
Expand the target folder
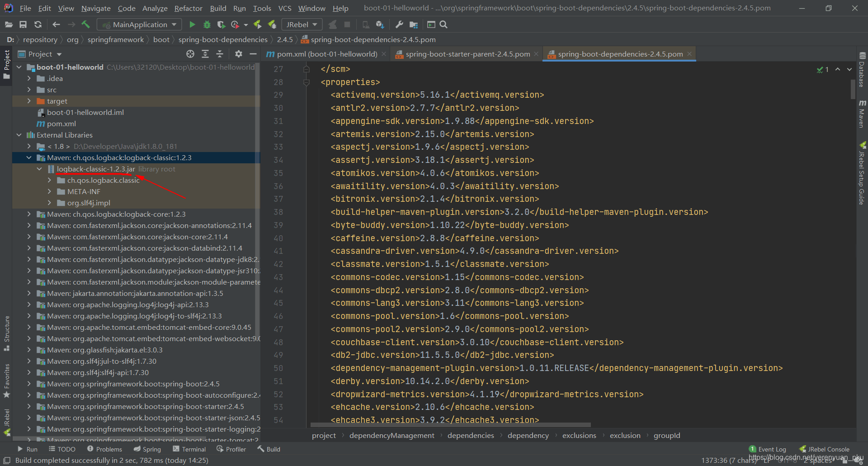tap(29, 101)
